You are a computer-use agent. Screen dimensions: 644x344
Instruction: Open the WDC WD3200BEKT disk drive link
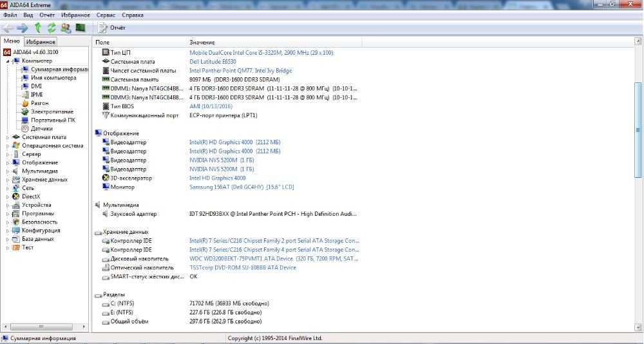pyautogui.click(x=274, y=259)
